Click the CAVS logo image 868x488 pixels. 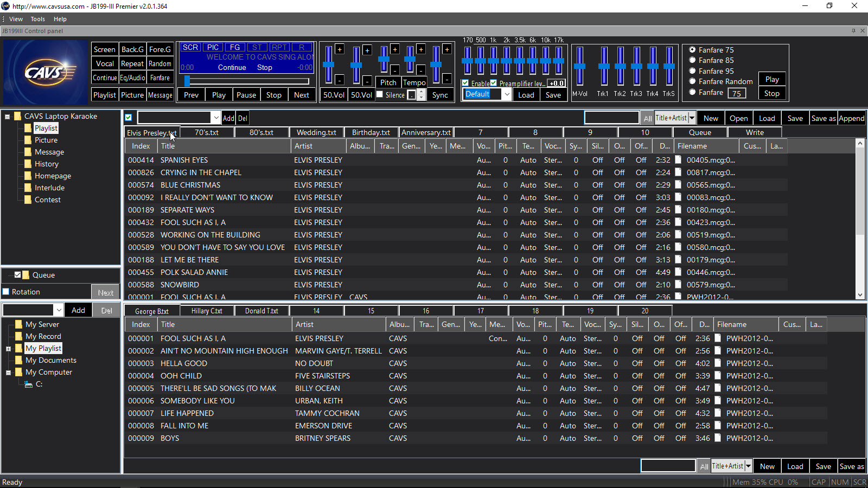[x=46, y=72]
